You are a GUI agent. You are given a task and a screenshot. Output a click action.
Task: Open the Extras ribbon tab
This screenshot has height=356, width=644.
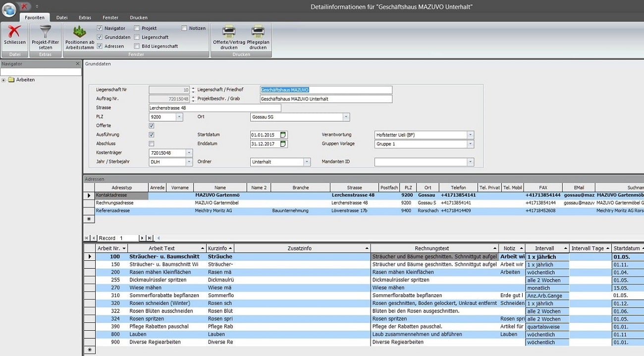tap(85, 17)
